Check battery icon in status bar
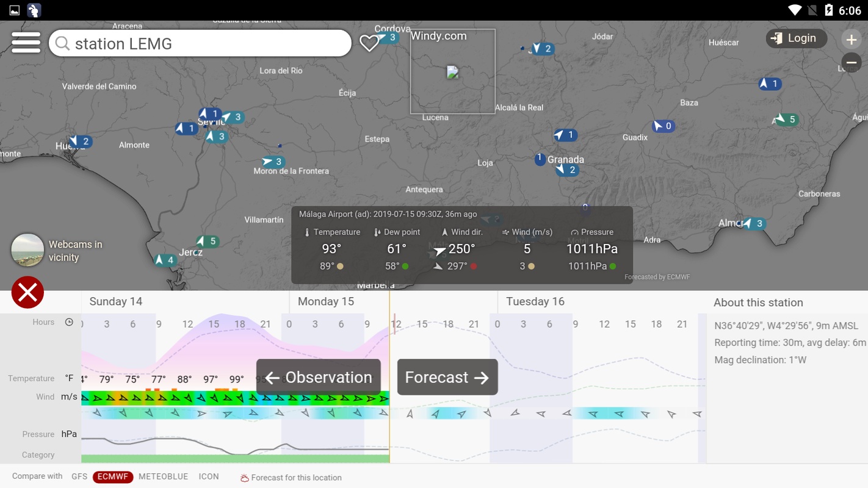Viewport: 868px width, 488px height. [828, 10]
